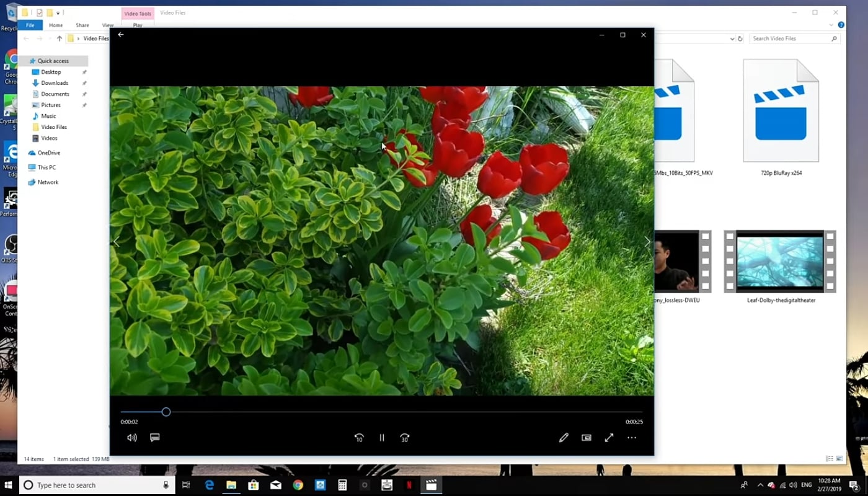Screen dimensions: 868x496
Task: Launch Microsoft Edge from the taskbar
Action: [209, 485]
